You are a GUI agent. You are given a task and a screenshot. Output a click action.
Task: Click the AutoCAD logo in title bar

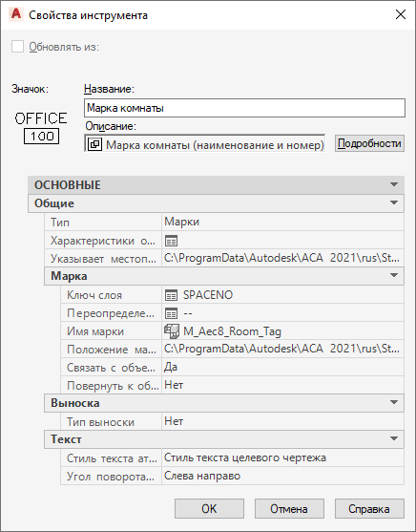coord(16,14)
